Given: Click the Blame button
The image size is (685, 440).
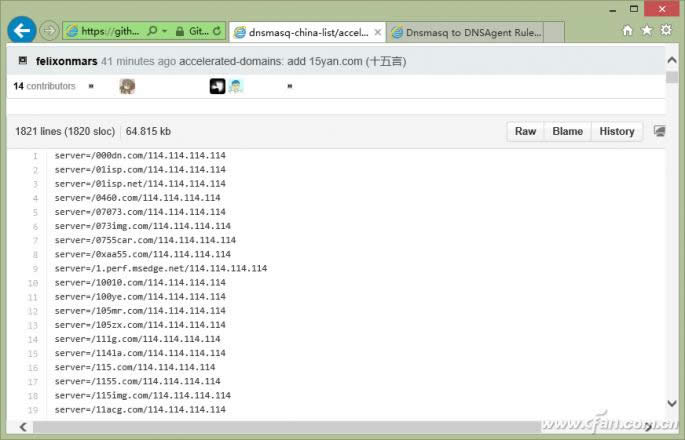Looking at the screenshot, I should click(568, 131).
